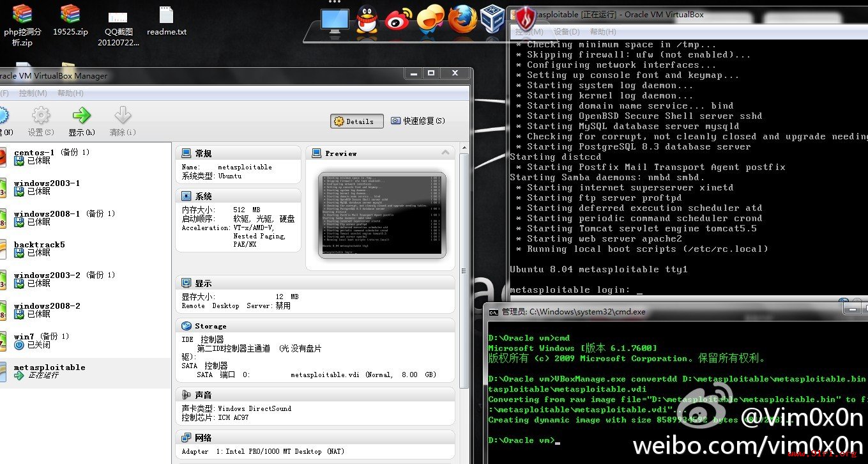The width and height of the screenshot is (868, 464).
Task: Open 设备(D) menu in metasploitable VM window
Action: (x=567, y=31)
